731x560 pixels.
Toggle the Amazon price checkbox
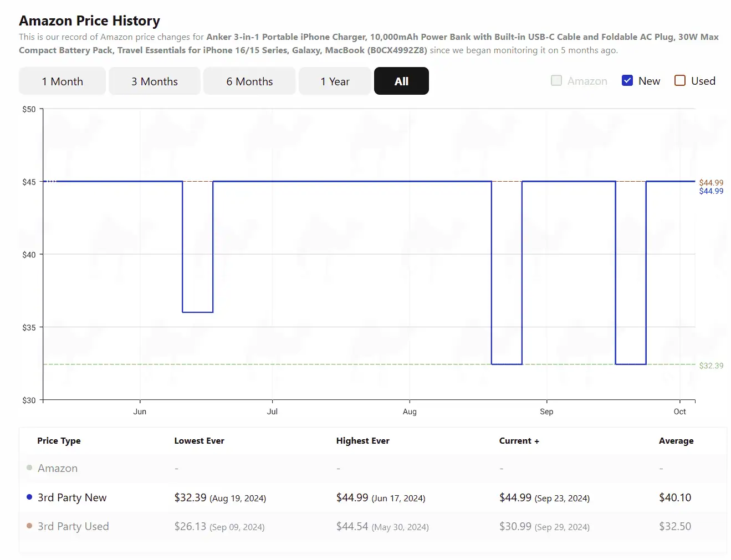pos(556,81)
